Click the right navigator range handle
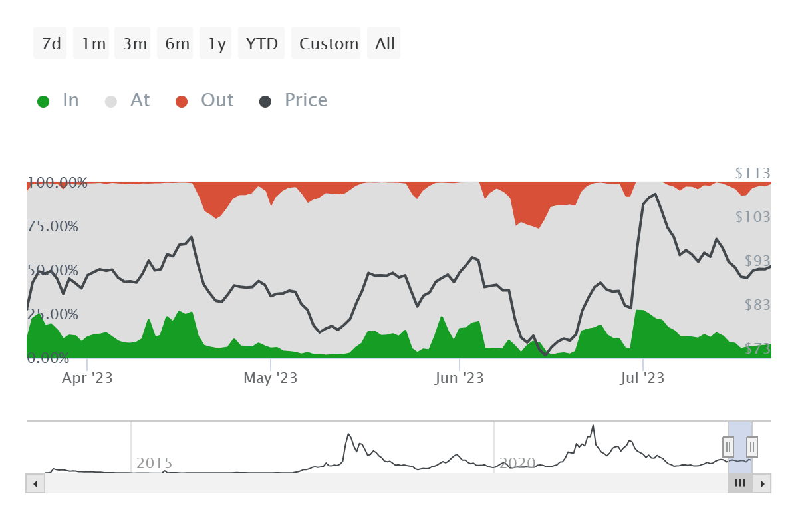Screen dimensions: 798x532 coord(751,447)
